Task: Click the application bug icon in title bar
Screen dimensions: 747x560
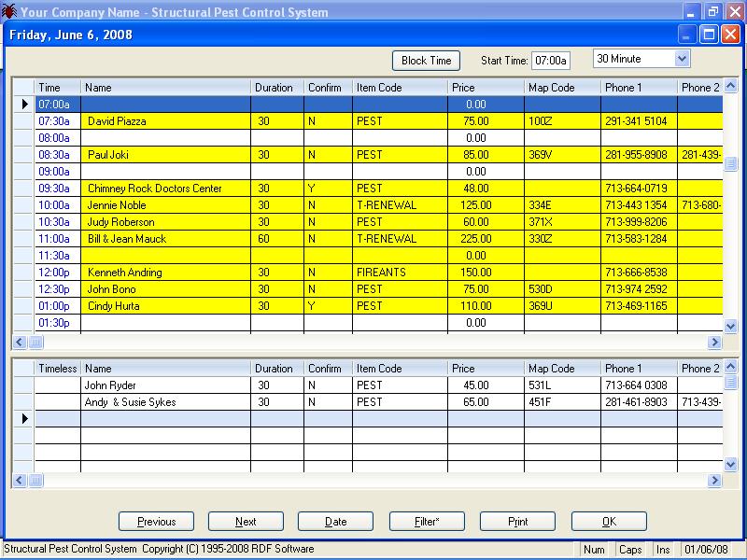Action: (9, 11)
